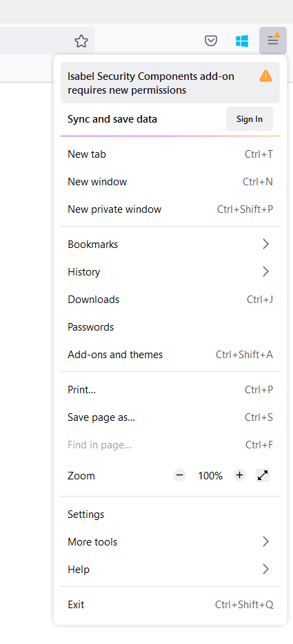Open the Settings menu entry
The width and height of the screenshot is (293, 644).
(x=170, y=515)
